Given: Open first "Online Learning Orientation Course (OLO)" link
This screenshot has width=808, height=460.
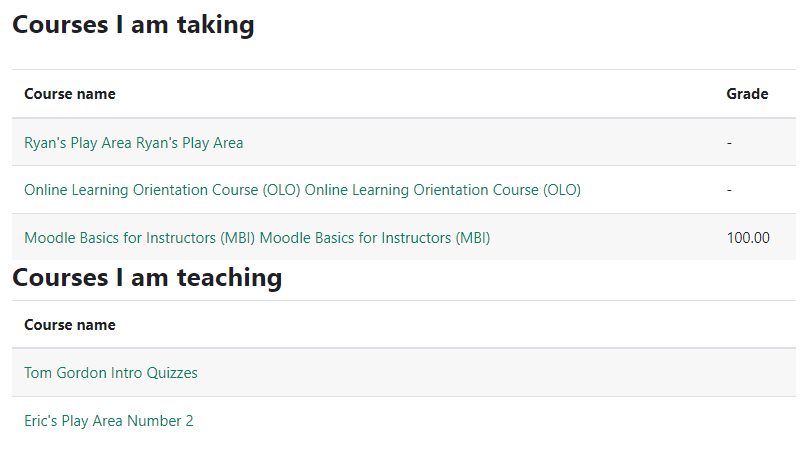Looking at the screenshot, I should tap(162, 190).
